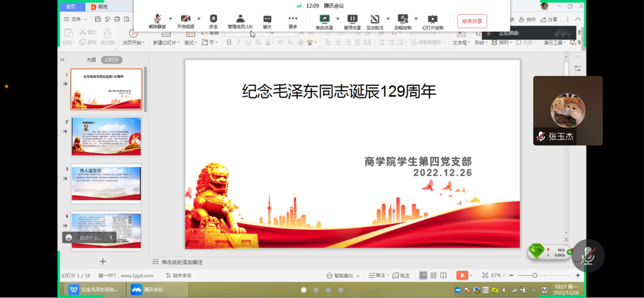The image size is (644, 298).
Task: Open the zoom percentage dropdown at 67%
Action: pyautogui.click(x=498, y=275)
